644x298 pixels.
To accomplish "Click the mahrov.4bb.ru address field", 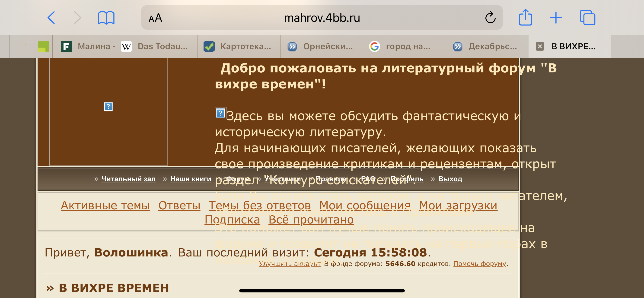I will [322, 18].
